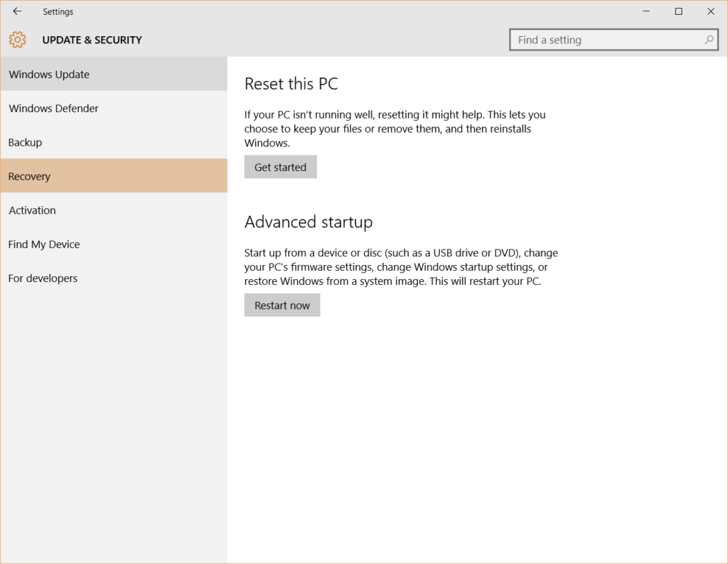The width and height of the screenshot is (728, 564).
Task: Switch to the Recovery section
Action: 29,175
